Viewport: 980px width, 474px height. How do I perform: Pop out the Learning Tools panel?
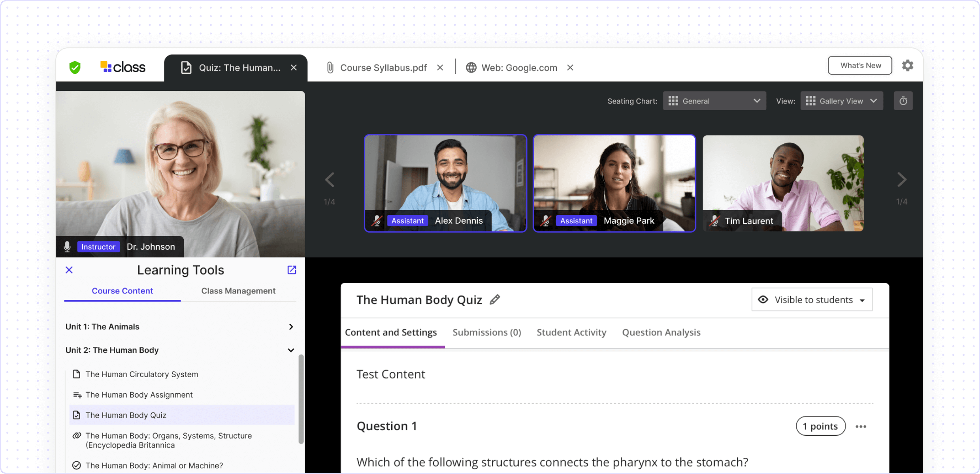coord(292,270)
